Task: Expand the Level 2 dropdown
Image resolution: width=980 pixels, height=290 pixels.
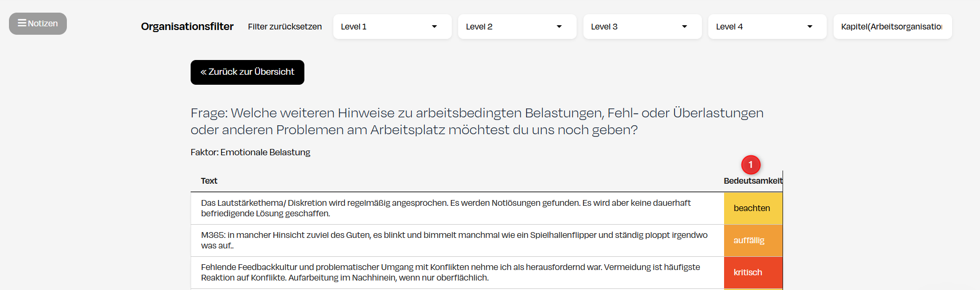Action: [x=517, y=27]
